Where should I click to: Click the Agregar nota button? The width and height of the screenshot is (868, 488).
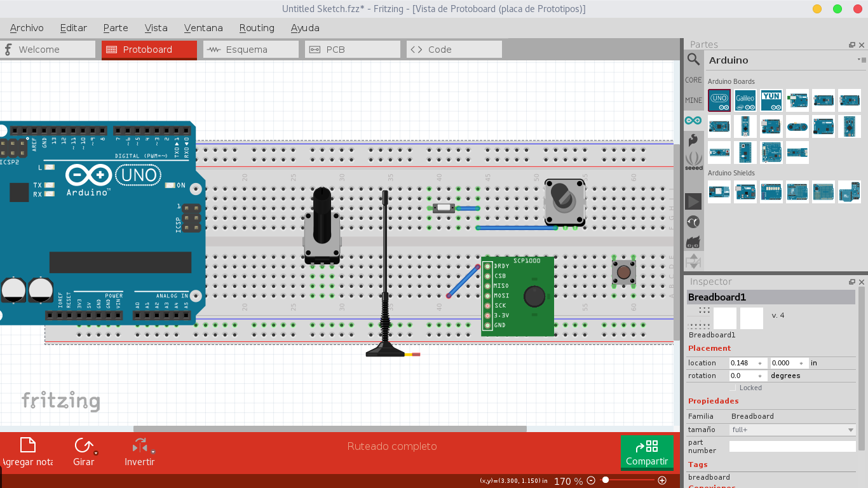click(27, 452)
